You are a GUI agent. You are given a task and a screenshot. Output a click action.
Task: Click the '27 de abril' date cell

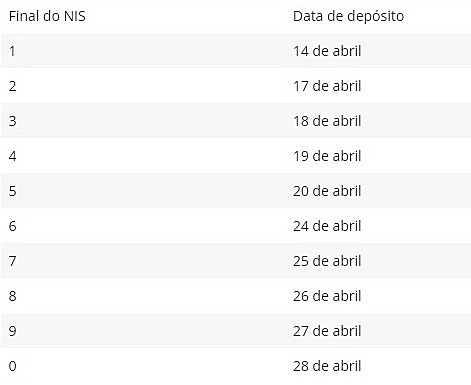pos(327,331)
